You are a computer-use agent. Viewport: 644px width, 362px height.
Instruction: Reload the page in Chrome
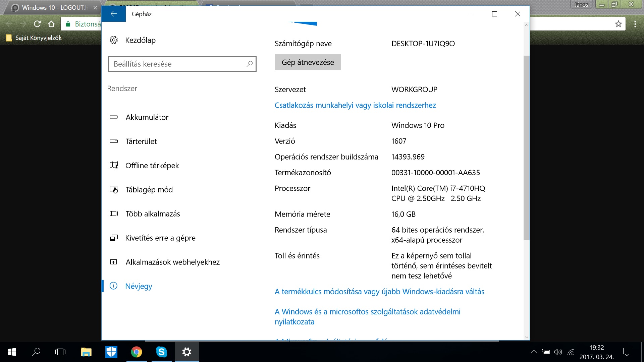pos(37,24)
